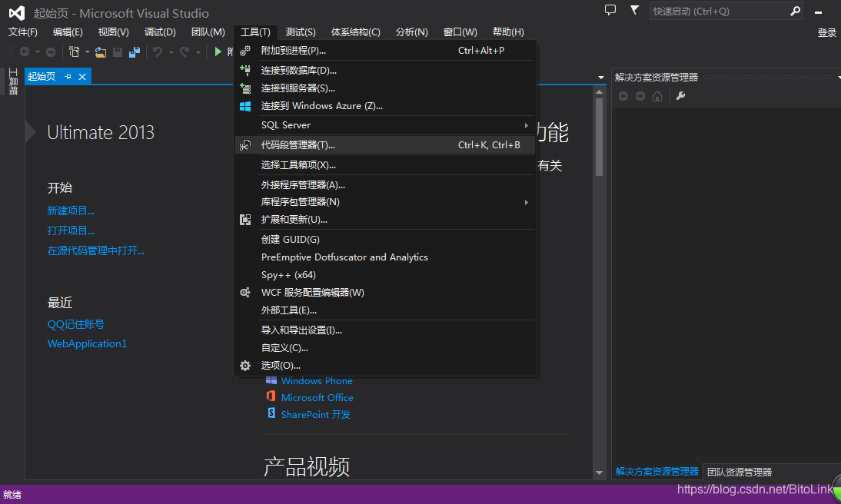The width and height of the screenshot is (841, 504).
Task: Click the Windows logo beside 连接到 Windows Azure
Action: (245, 106)
